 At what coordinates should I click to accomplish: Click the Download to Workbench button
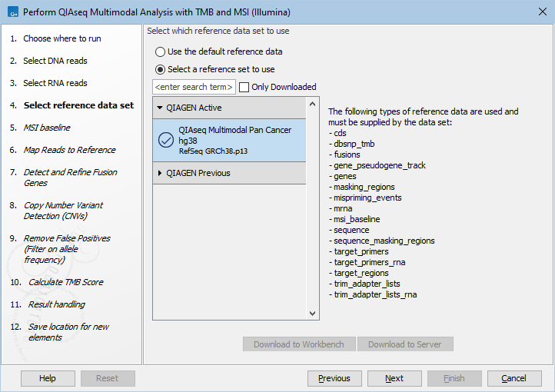click(299, 344)
